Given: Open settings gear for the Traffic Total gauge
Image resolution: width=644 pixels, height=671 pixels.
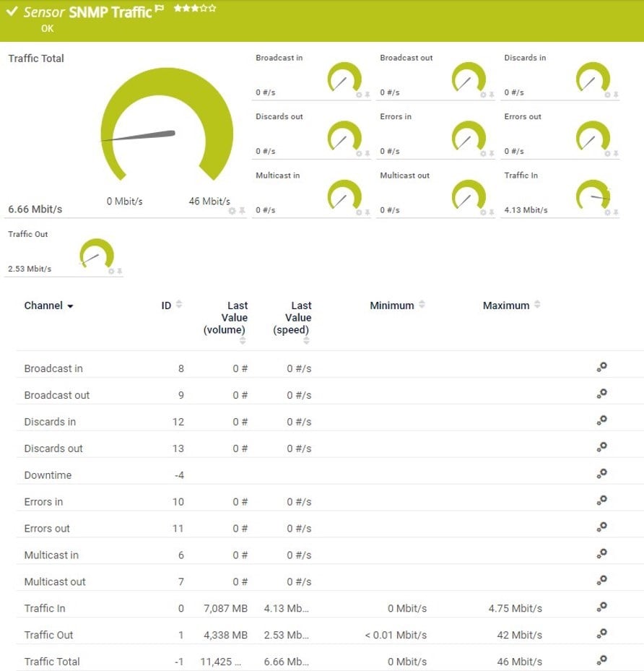Looking at the screenshot, I should pyautogui.click(x=232, y=210).
